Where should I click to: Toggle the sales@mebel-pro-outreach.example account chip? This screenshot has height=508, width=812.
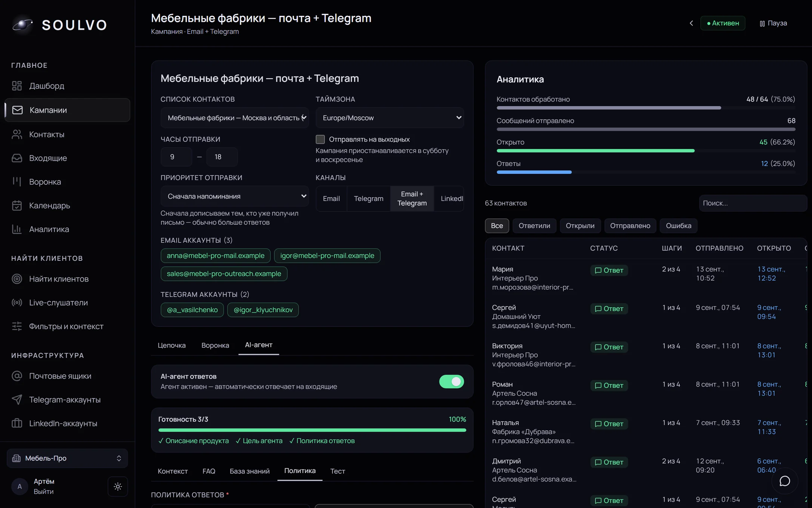click(x=224, y=274)
